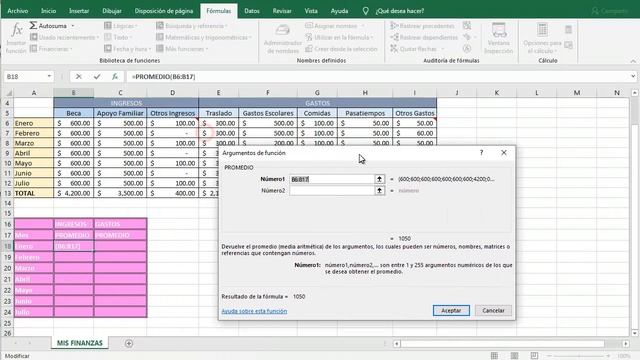Select column B header

[73, 93]
